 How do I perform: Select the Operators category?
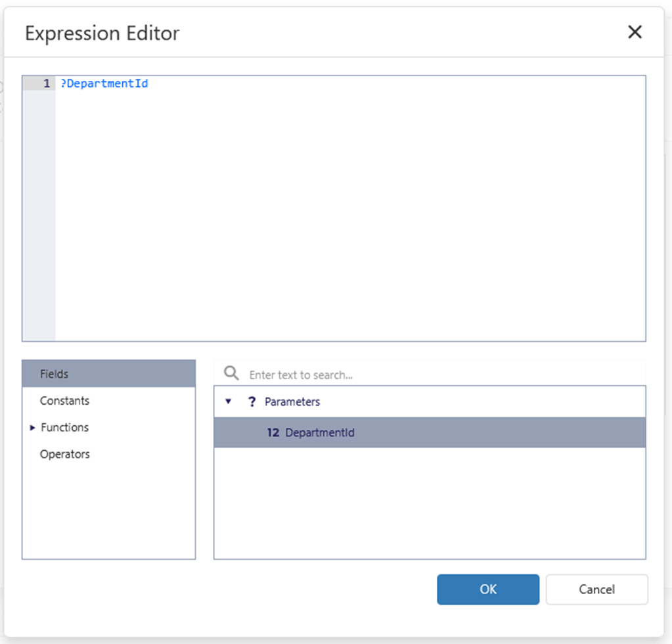coord(64,454)
